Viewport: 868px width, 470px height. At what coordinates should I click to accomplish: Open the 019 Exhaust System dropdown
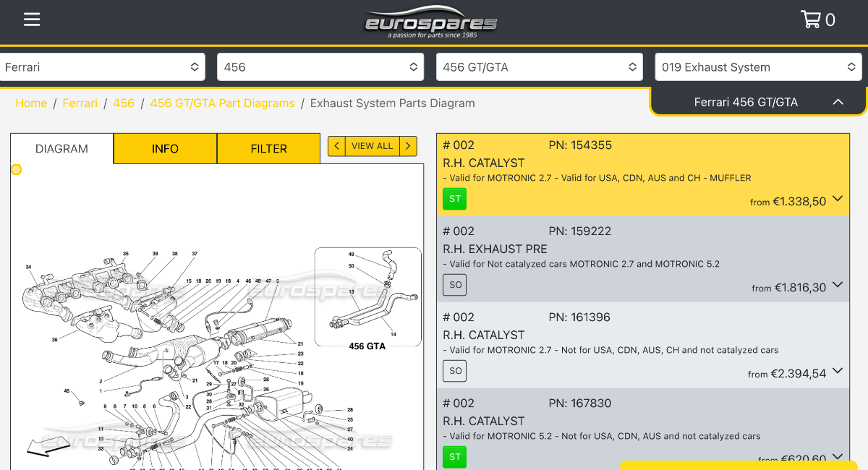point(758,67)
